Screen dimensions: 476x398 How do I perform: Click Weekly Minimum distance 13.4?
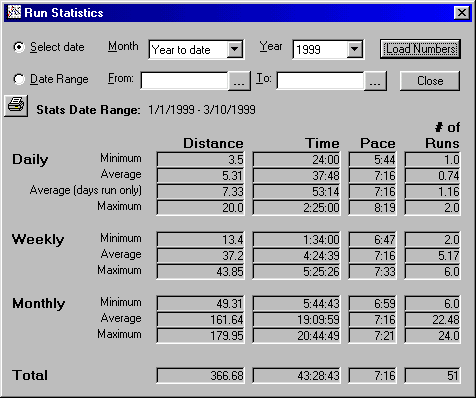pyautogui.click(x=200, y=239)
